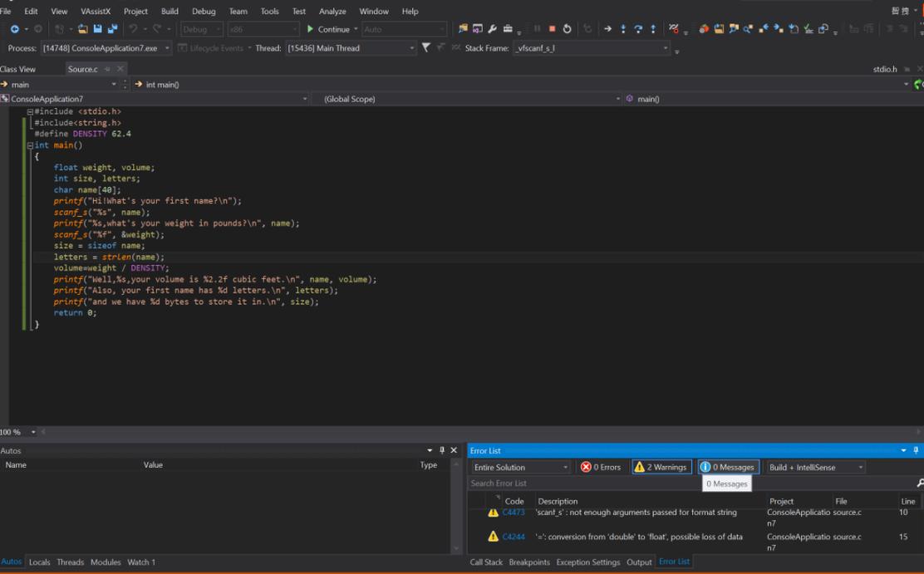Open the Entire Solution scope dropdown
The width and height of the screenshot is (924, 574).
(520, 467)
